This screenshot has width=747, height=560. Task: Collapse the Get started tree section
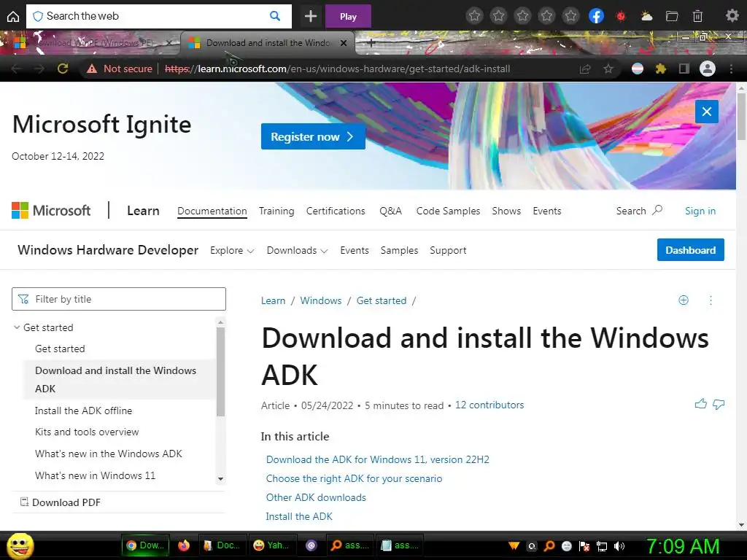pyautogui.click(x=17, y=327)
